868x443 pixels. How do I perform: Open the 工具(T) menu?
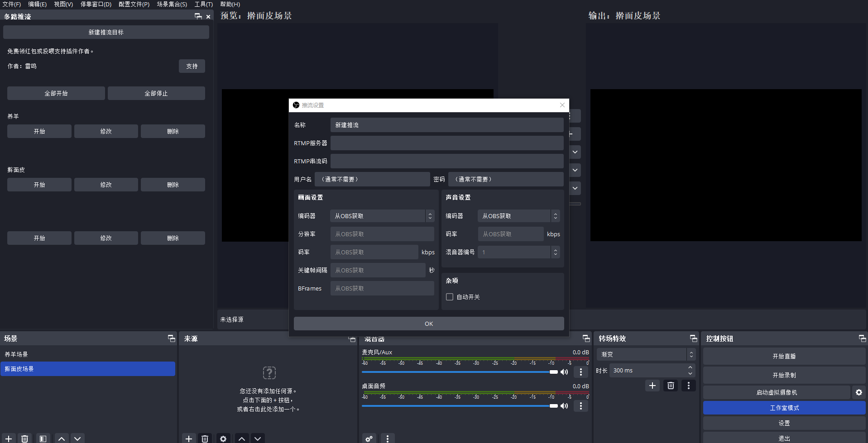(x=204, y=4)
